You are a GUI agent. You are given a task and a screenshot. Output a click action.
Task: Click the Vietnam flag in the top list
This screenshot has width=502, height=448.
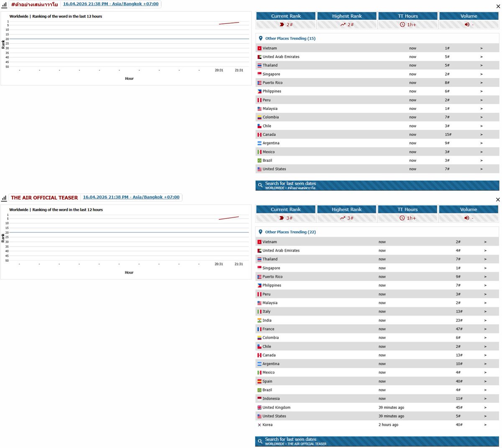(x=259, y=48)
